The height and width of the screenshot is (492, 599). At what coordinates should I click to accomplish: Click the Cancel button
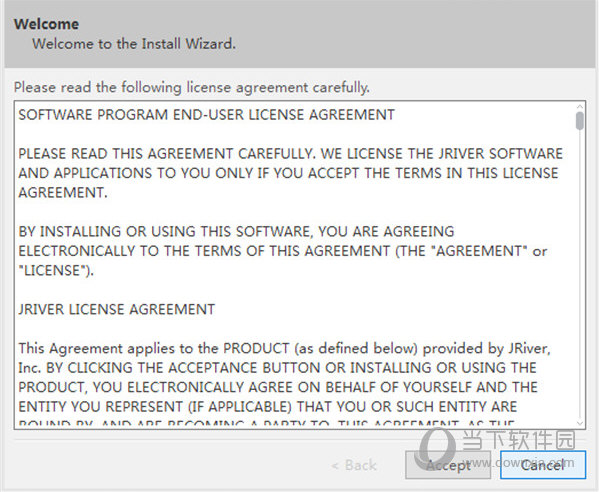point(543,465)
